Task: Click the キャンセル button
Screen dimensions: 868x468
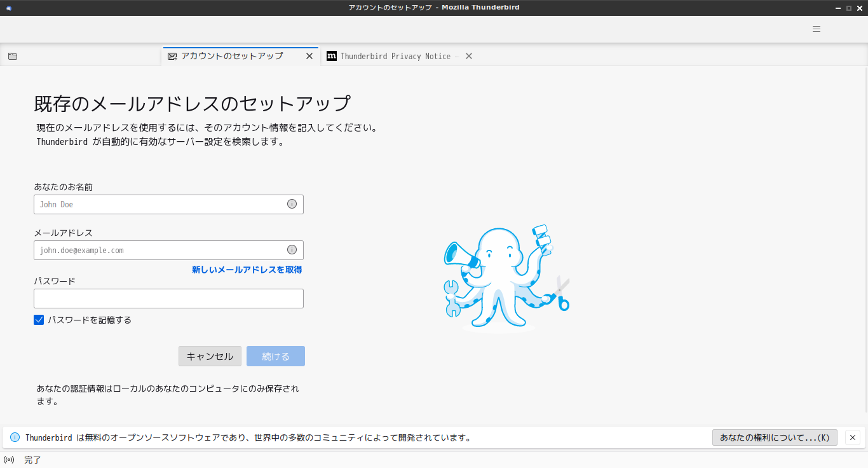Action: point(210,356)
